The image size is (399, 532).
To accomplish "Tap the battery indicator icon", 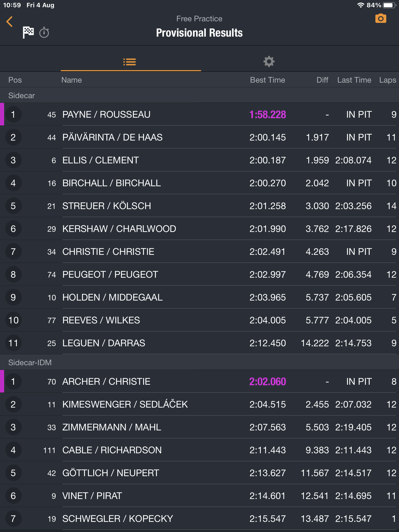I will (x=389, y=5).
